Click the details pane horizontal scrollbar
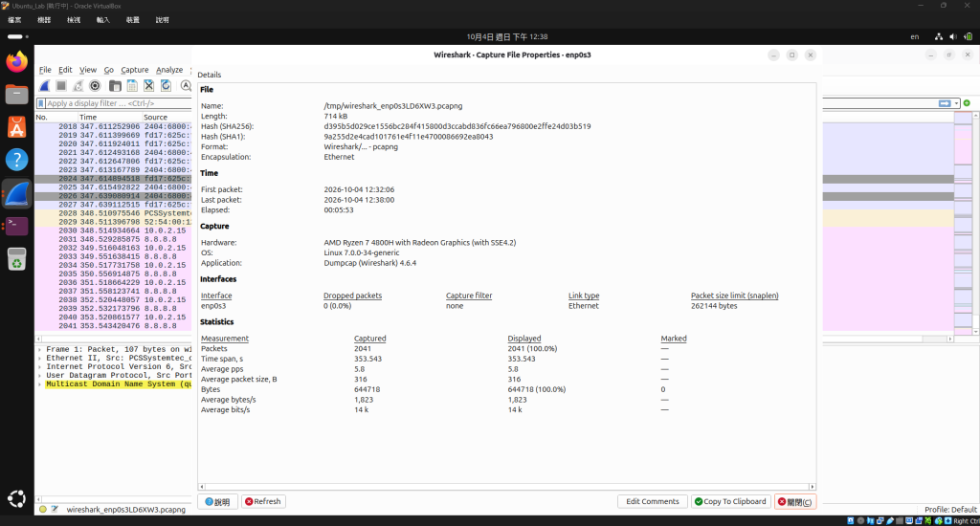The width and height of the screenshot is (980, 526). pos(506,487)
